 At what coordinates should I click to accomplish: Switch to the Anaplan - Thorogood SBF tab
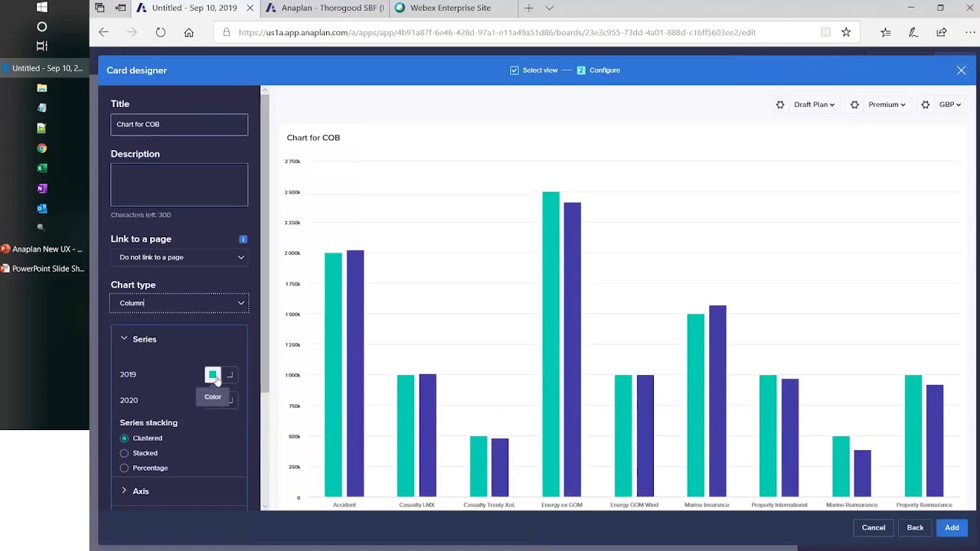click(325, 8)
